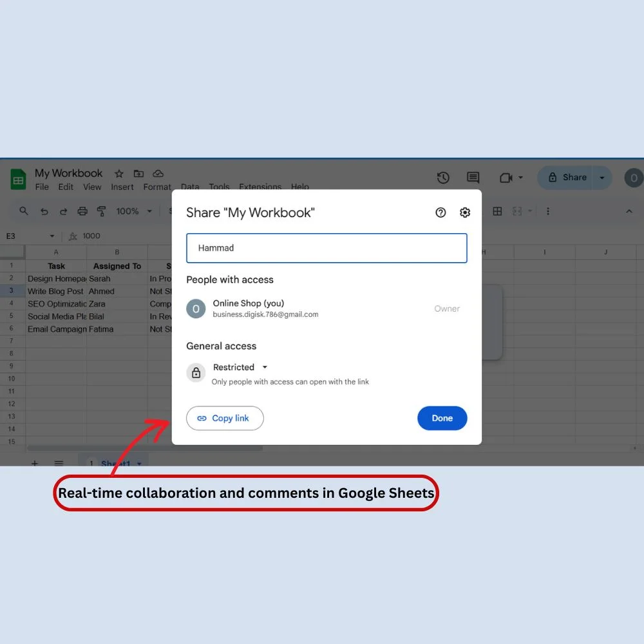
Task: Click the Copy link button
Action: point(225,418)
